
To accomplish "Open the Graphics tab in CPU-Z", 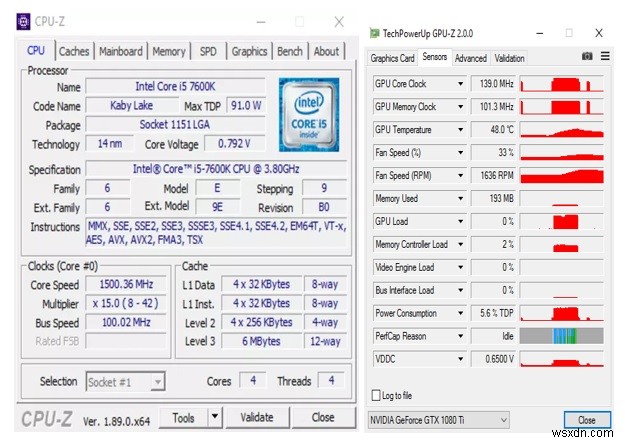I will pos(249,51).
